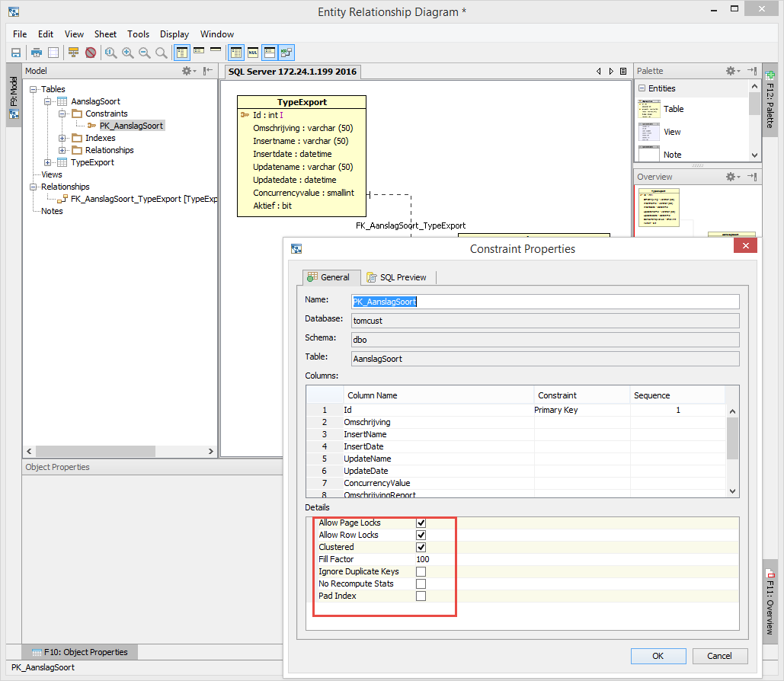This screenshot has width=784, height=681.
Task: Enable Ignore Duplicate Keys checkbox
Action: [x=421, y=572]
